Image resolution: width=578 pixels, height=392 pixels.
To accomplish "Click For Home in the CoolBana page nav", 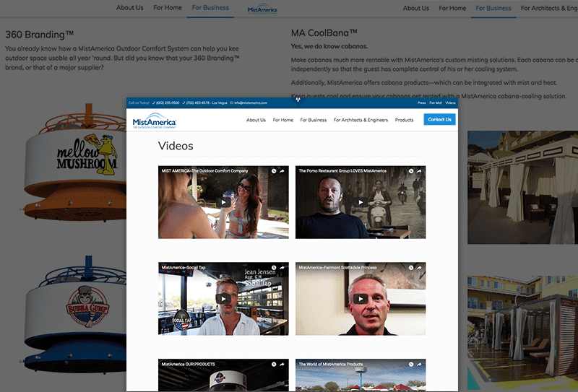I will pyautogui.click(x=452, y=8).
